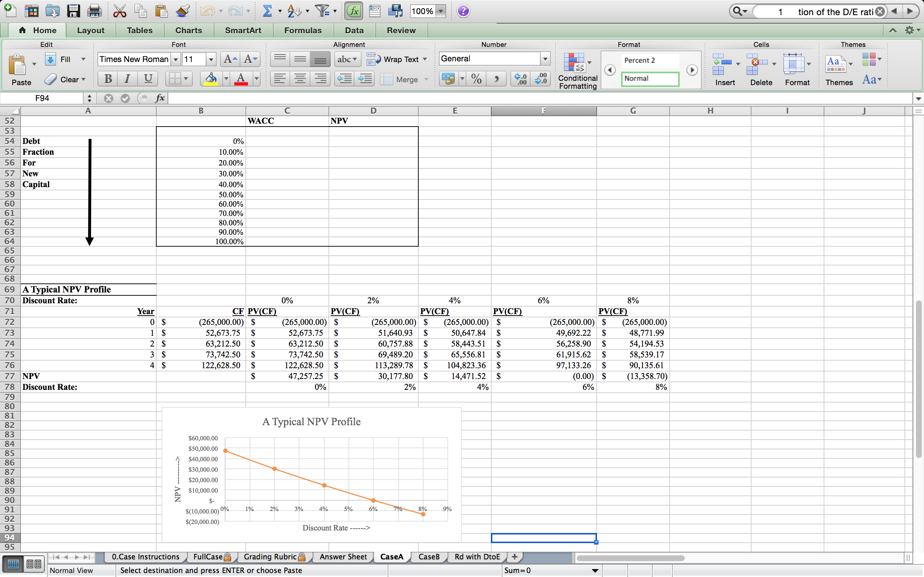Switch to the Formulas ribbon tab
This screenshot has width=924, height=577.
click(x=302, y=30)
